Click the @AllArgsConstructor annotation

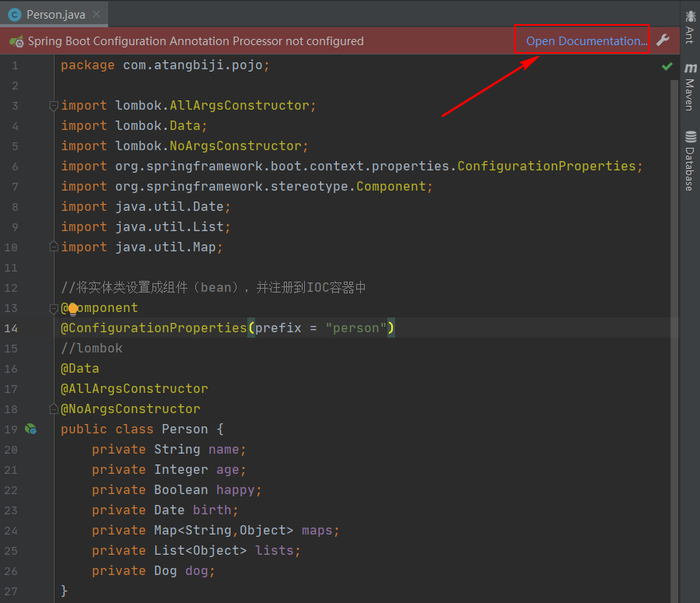tap(135, 388)
